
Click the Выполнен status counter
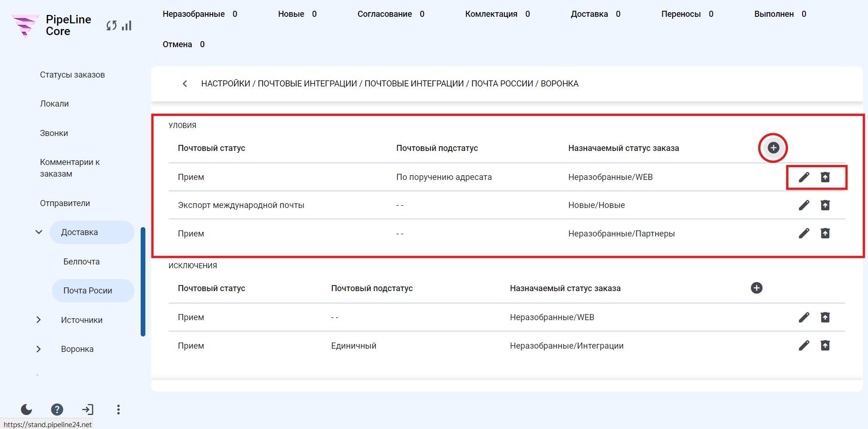(x=780, y=14)
